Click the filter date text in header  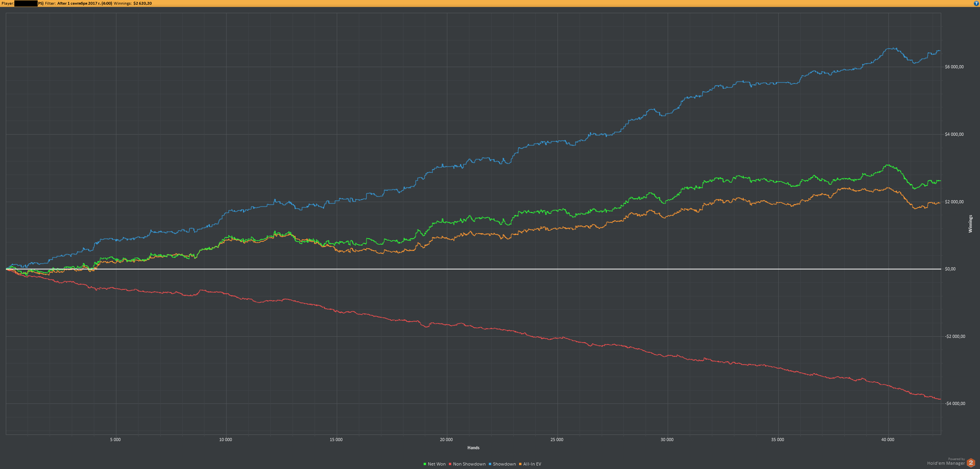[x=85, y=3]
